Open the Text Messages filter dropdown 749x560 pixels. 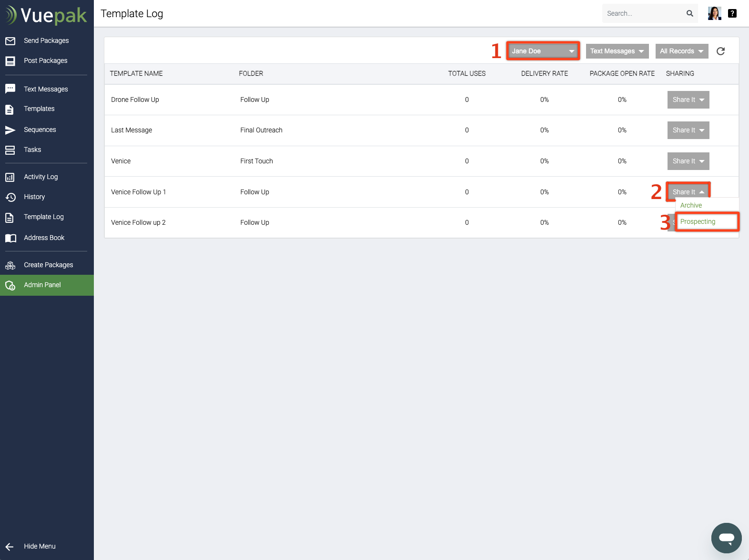(x=617, y=51)
